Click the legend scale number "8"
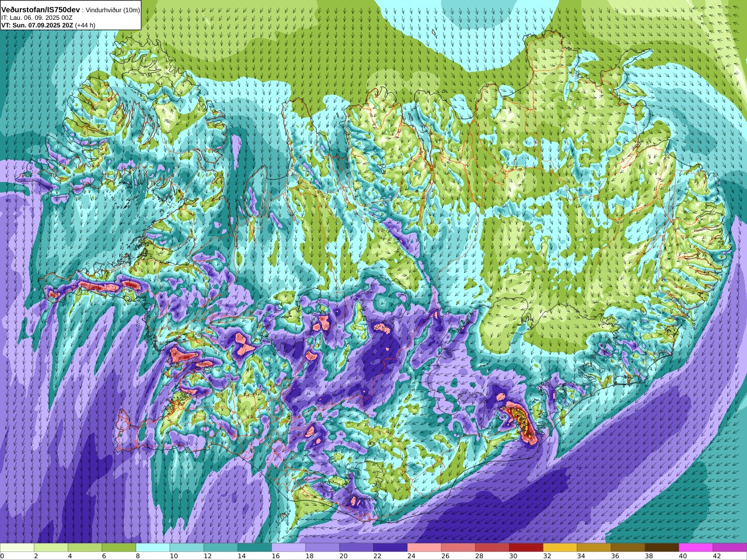The image size is (747, 560). [x=138, y=556]
